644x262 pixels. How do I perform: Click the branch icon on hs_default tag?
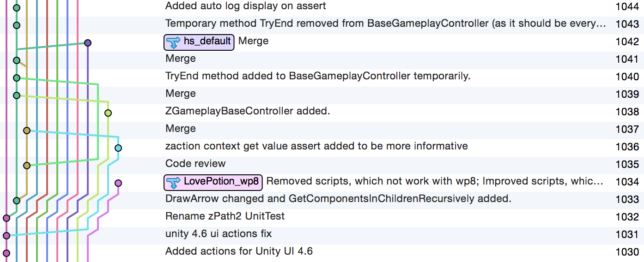(173, 42)
